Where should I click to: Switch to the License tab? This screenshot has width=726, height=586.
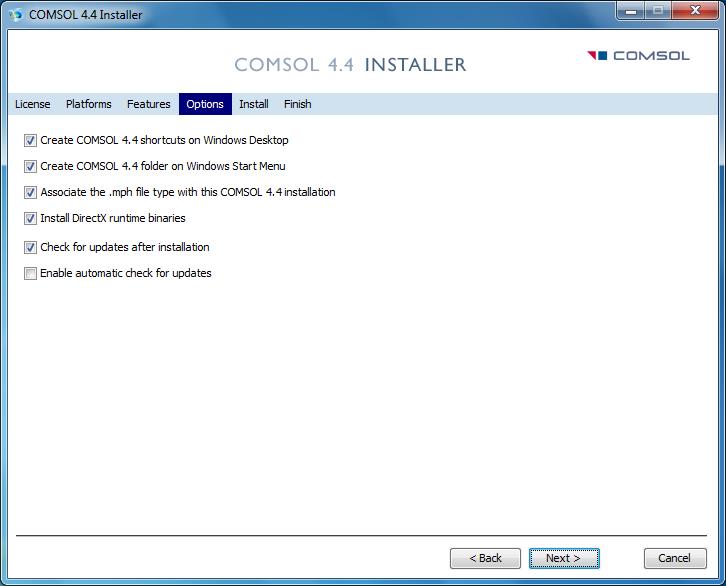point(32,104)
